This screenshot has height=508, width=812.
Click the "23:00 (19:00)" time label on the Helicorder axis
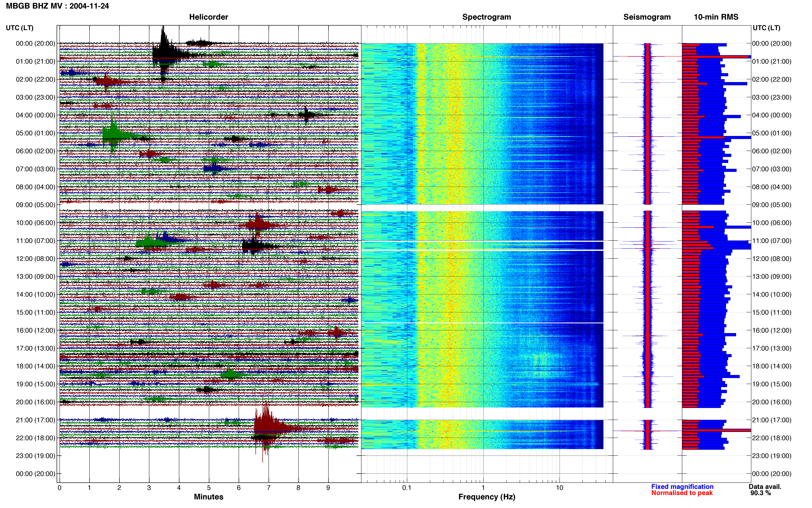[x=35, y=456]
